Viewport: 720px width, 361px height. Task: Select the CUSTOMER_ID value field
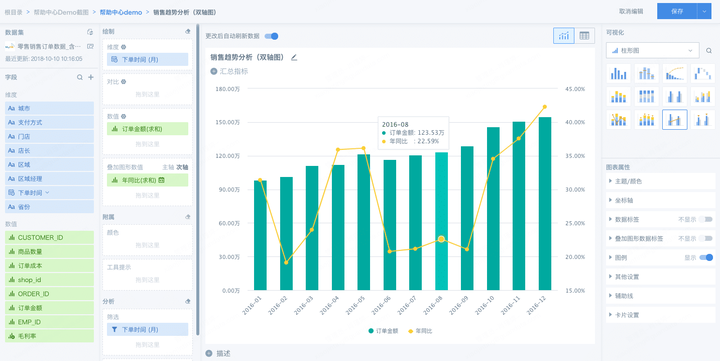[49, 237]
